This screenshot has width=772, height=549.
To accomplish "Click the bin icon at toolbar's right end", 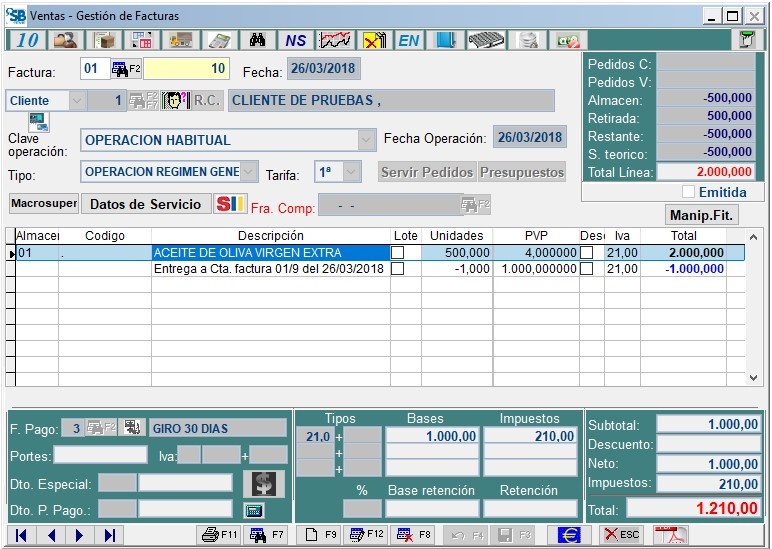I will pos(747,40).
